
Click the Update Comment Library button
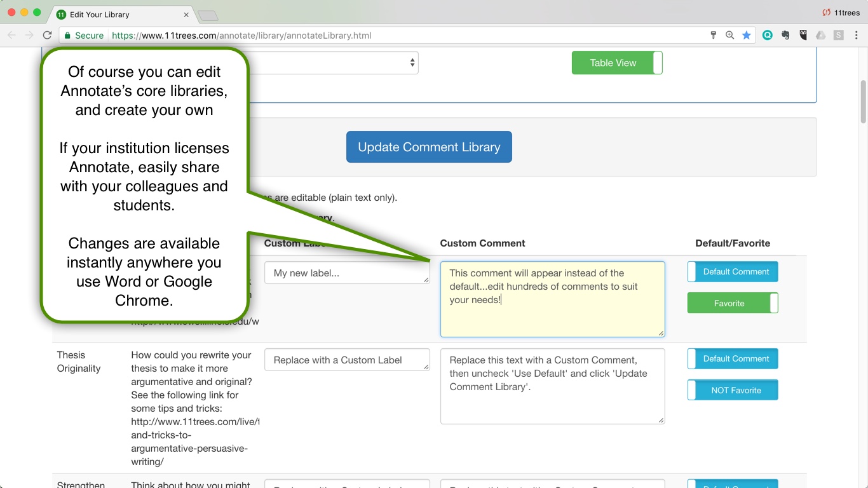pos(429,147)
